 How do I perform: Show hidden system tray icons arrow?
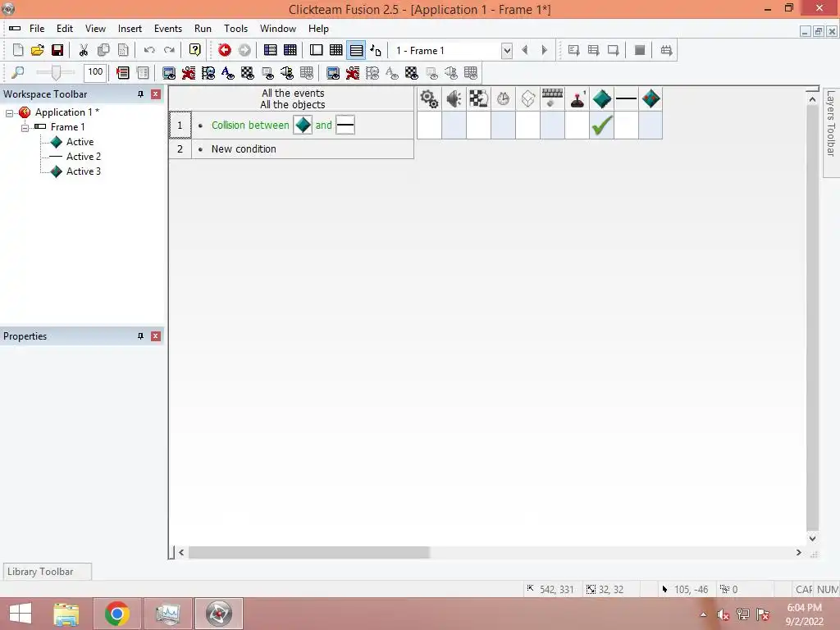pyautogui.click(x=703, y=614)
